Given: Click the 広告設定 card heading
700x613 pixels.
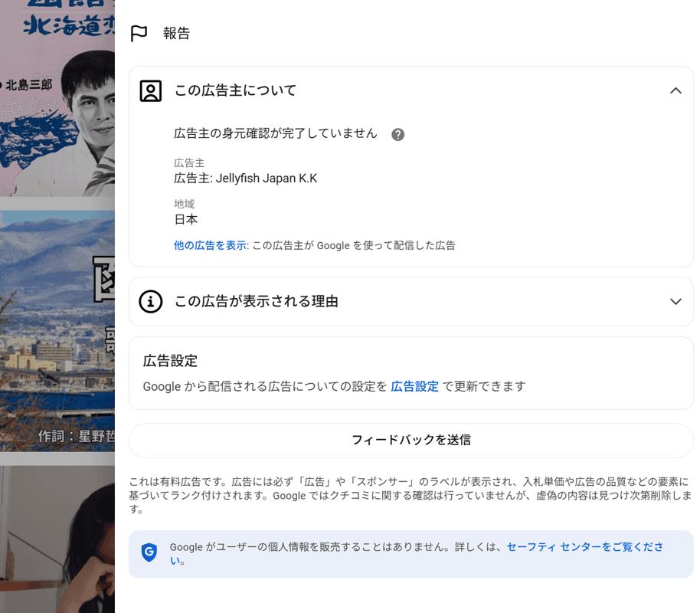Looking at the screenshot, I should (170, 361).
